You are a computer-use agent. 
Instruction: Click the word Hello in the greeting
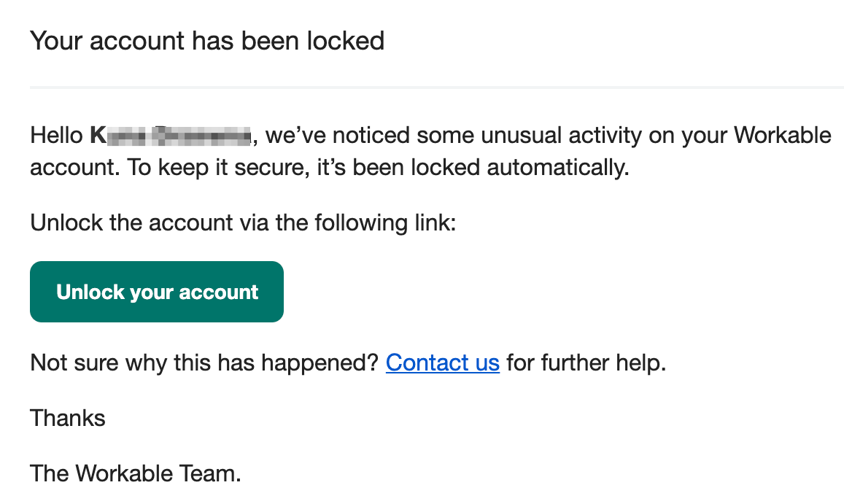tap(56, 136)
